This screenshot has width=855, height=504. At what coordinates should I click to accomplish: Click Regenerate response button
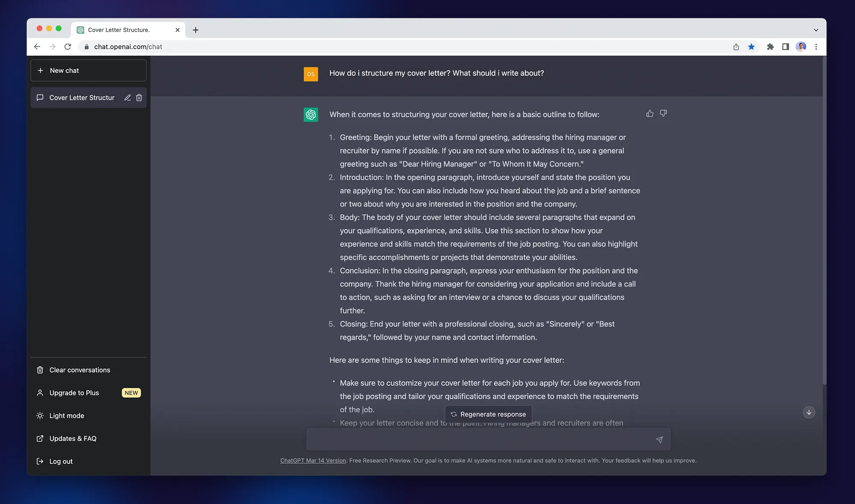tap(488, 414)
